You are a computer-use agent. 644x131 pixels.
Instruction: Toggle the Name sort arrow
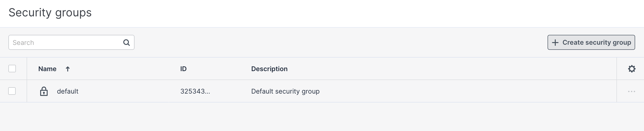pyautogui.click(x=67, y=69)
